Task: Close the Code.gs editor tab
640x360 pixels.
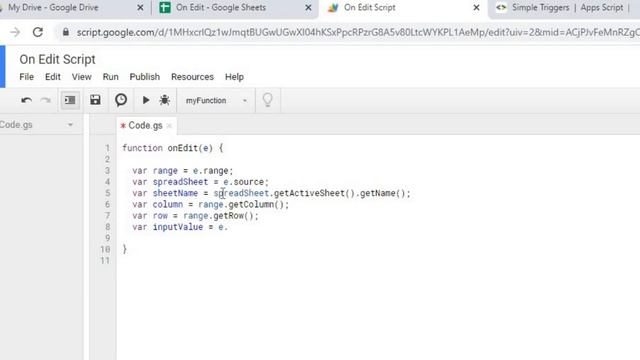Action: coord(169,126)
